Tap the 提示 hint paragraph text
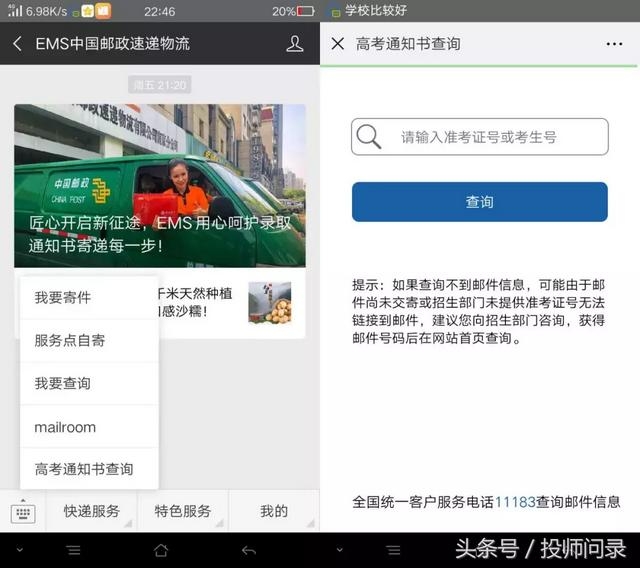 pyautogui.click(x=478, y=311)
